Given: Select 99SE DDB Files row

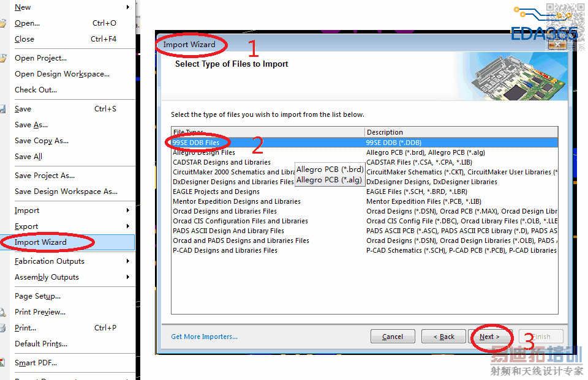Looking at the screenshot, I should 364,143.
